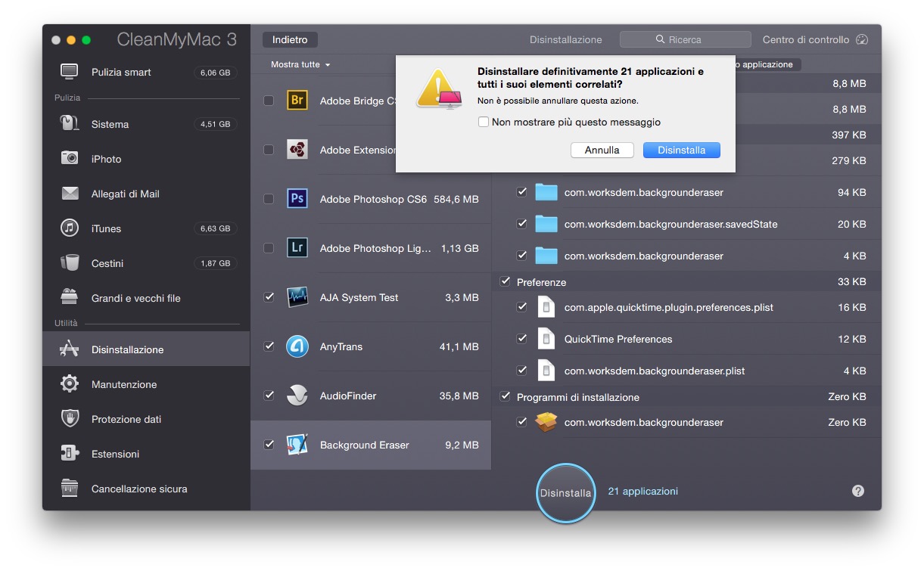This screenshot has width=924, height=571.
Task: Select Cancellazione sicura shredder icon
Action: click(x=70, y=488)
